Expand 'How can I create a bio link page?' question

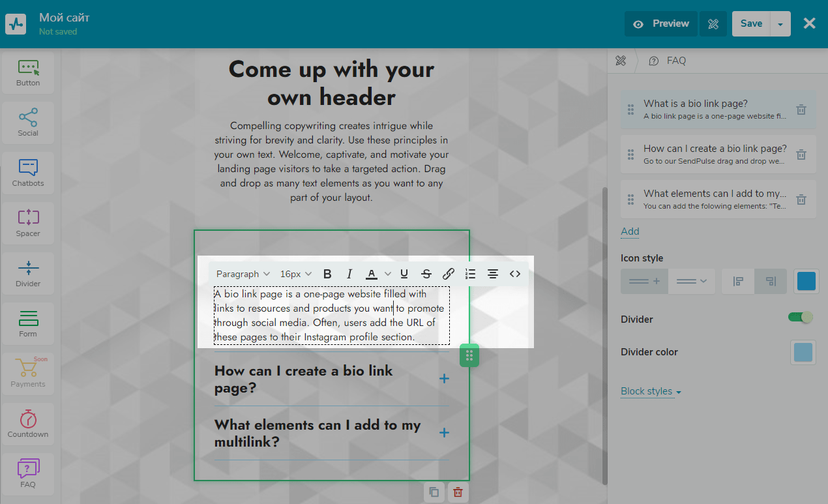point(444,379)
